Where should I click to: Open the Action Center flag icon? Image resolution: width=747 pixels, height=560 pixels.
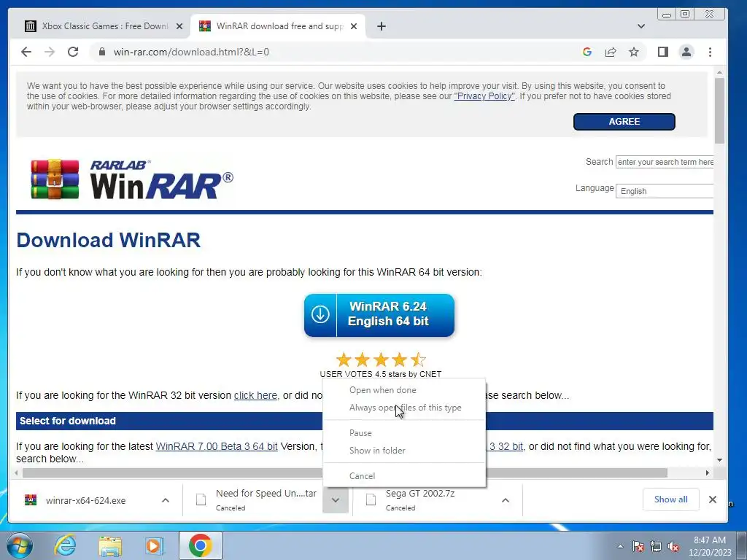click(x=638, y=546)
